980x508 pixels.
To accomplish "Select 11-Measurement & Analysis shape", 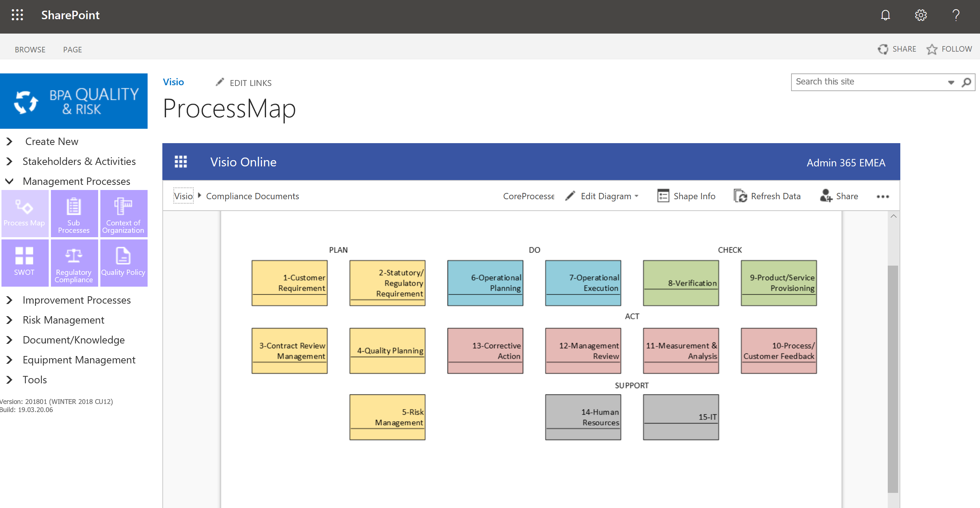I will pos(681,350).
